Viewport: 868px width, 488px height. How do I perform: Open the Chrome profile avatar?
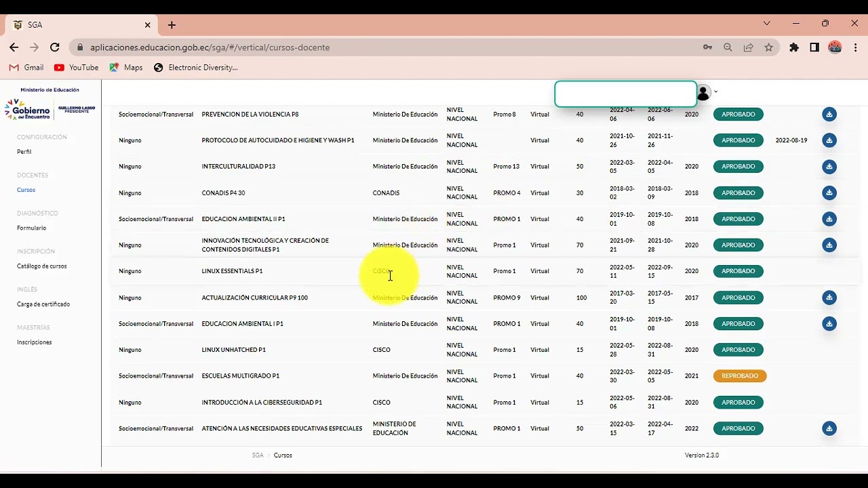pos(835,47)
